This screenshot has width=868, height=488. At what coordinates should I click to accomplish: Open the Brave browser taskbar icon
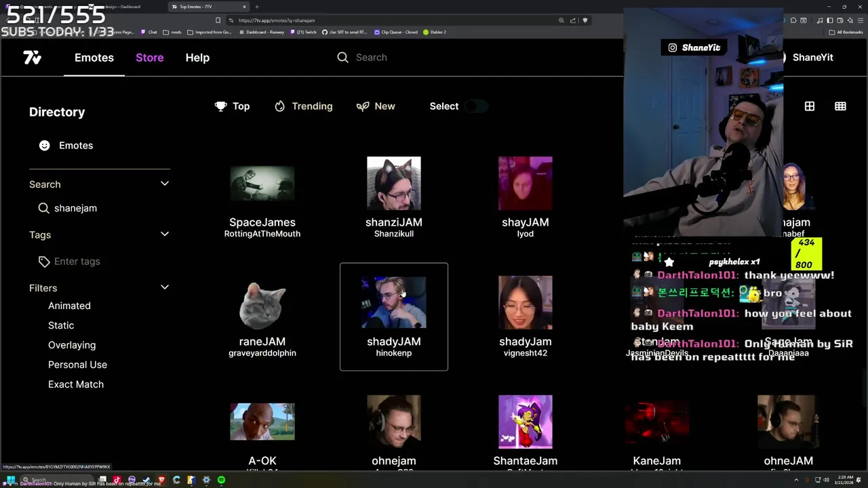[x=161, y=480]
